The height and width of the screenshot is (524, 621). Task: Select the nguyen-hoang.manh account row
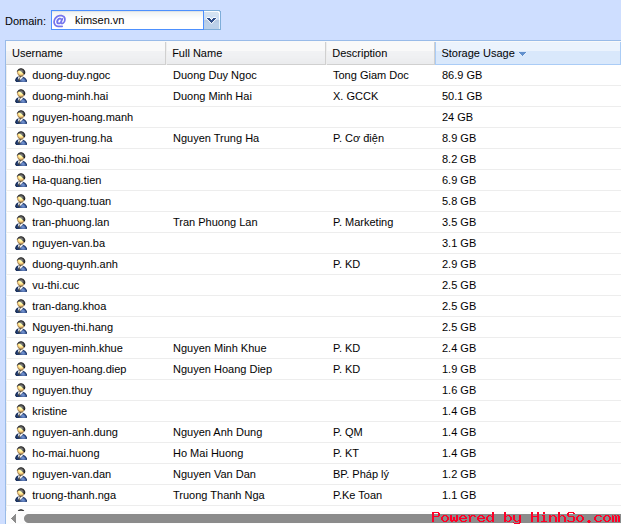coord(82,117)
